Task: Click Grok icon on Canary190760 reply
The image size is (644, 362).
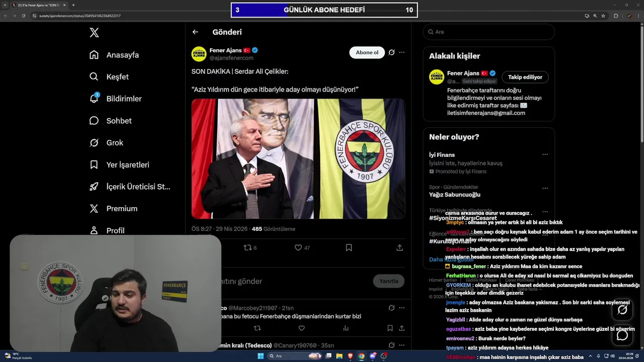Action: pos(391,345)
